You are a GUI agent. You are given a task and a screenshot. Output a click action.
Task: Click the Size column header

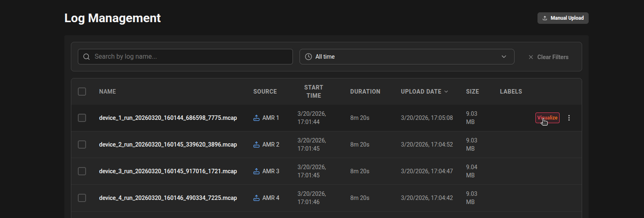pyautogui.click(x=472, y=92)
